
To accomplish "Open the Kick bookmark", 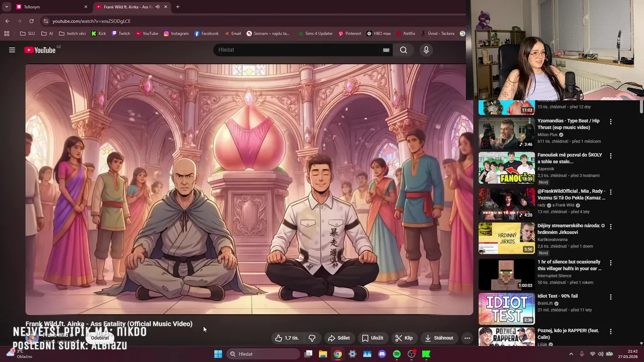I will point(99,34).
